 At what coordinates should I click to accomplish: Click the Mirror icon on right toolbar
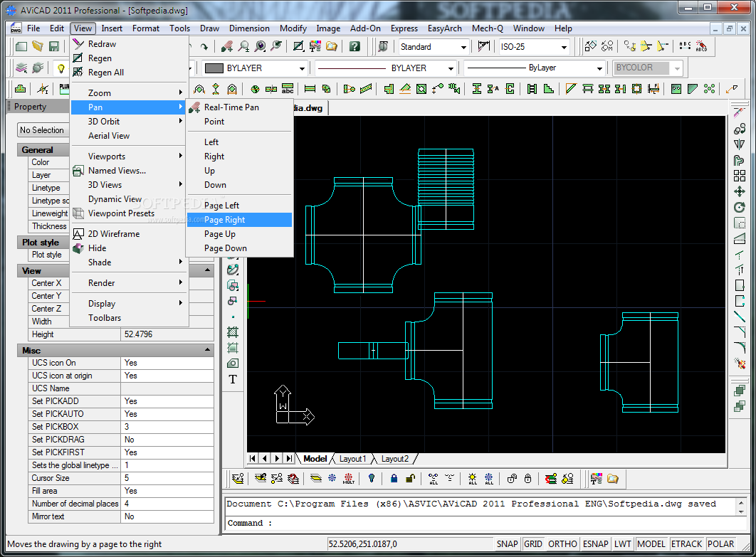(739, 144)
